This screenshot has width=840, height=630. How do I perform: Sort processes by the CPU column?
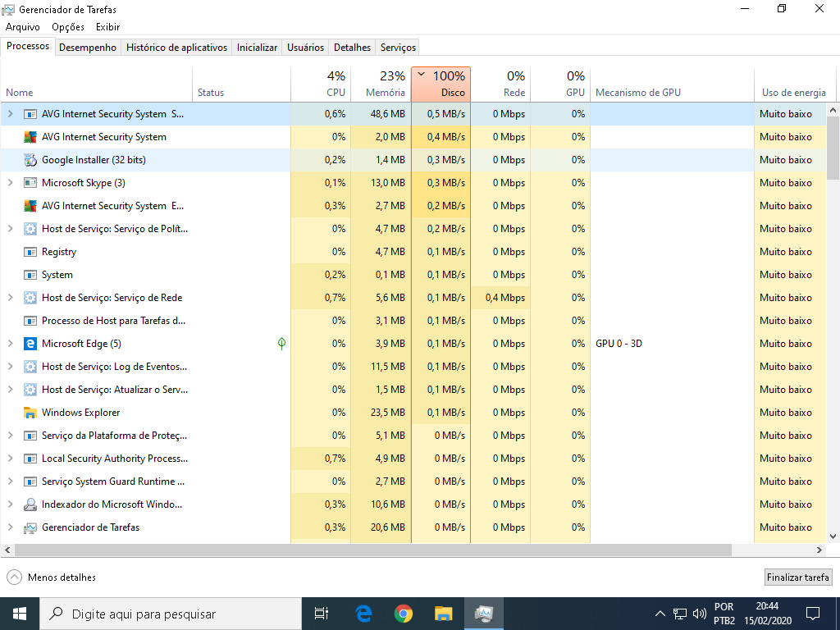(x=321, y=84)
